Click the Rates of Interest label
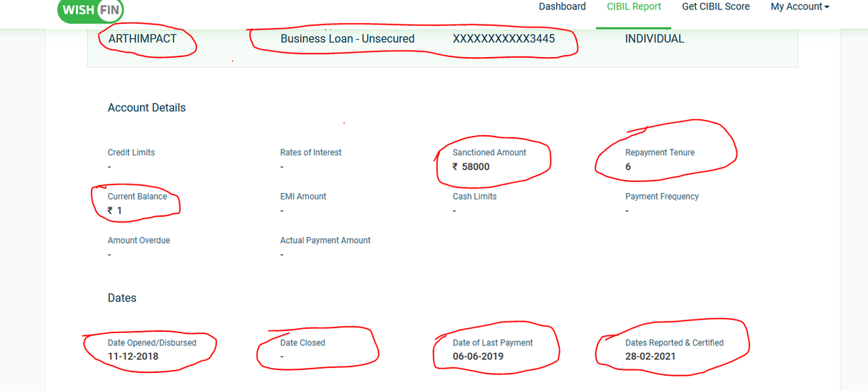 click(x=311, y=152)
